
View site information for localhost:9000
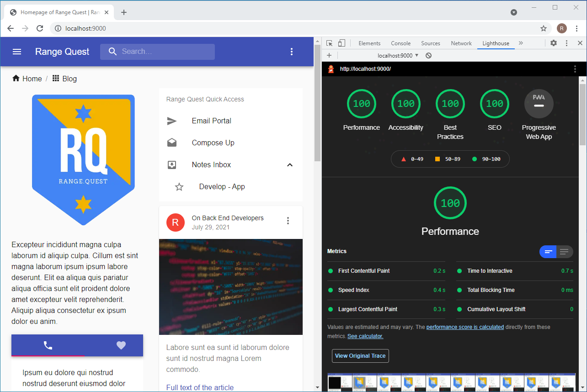pos(58,28)
